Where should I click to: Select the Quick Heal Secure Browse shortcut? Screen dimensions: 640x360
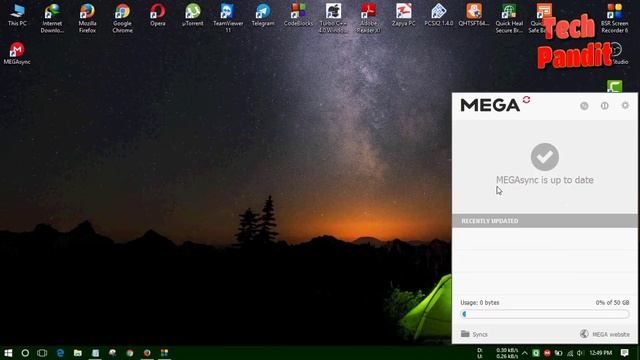point(509,18)
